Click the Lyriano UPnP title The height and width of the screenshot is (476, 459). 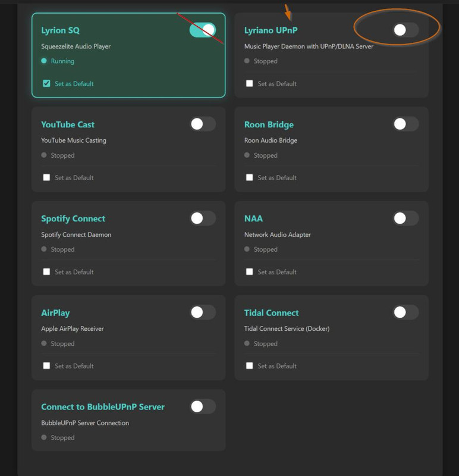pos(271,30)
